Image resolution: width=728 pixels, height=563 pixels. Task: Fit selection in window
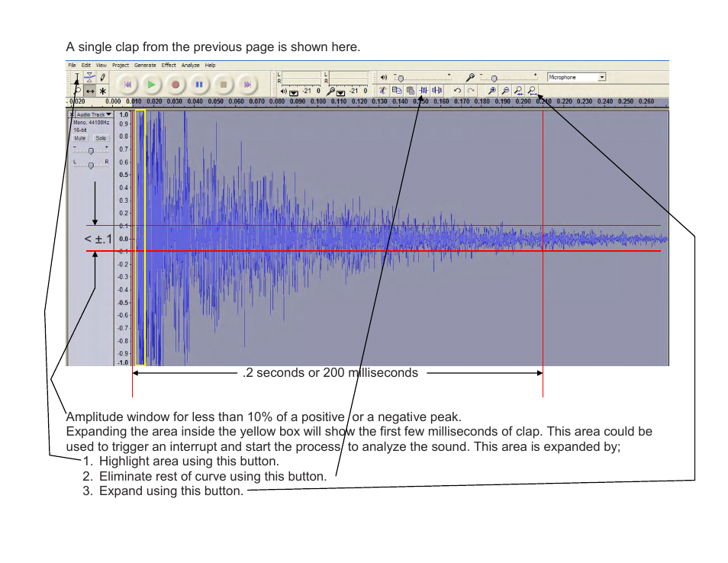pyautogui.click(x=519, y=90)
